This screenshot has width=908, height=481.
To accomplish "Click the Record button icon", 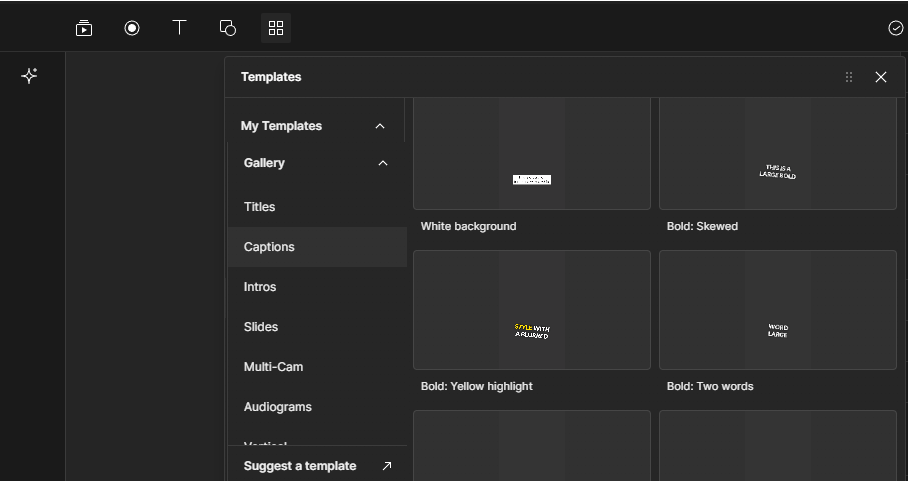I will point(132,28).
